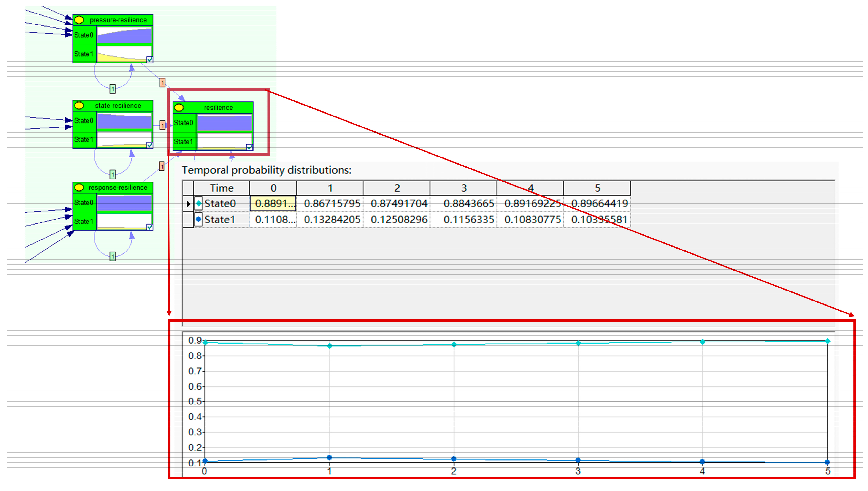The image size is (868, 491).
Task: Click the temporal arc order label under response-resilience
Action: 113,256
